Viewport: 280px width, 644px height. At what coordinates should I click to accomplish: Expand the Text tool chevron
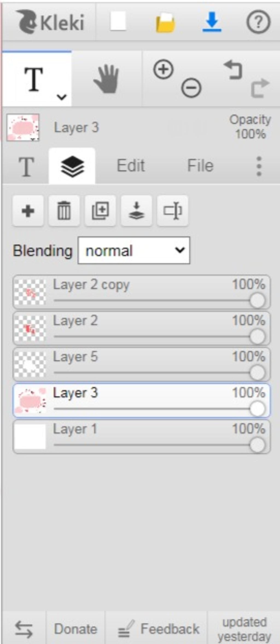[62, 97]
